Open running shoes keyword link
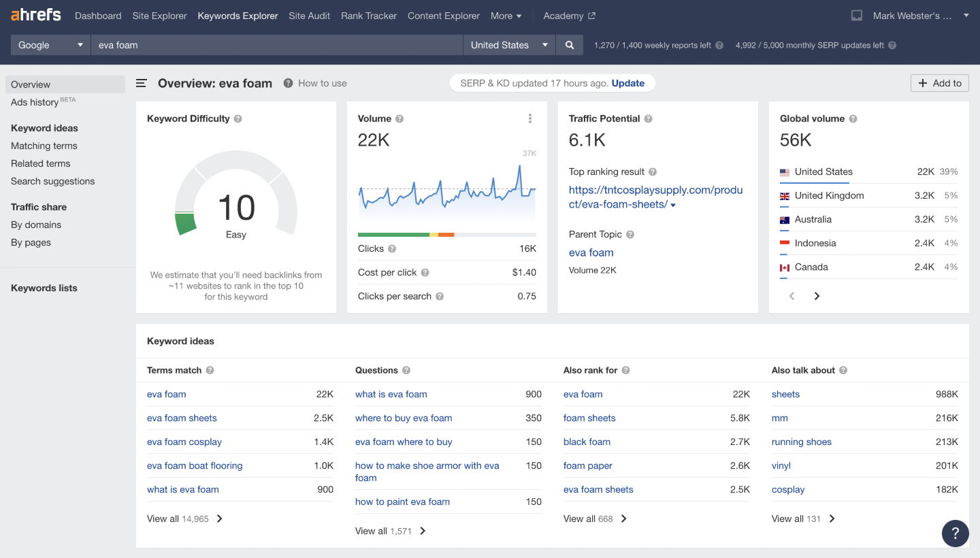Viewport: 980px width, 558px height. 802,442
